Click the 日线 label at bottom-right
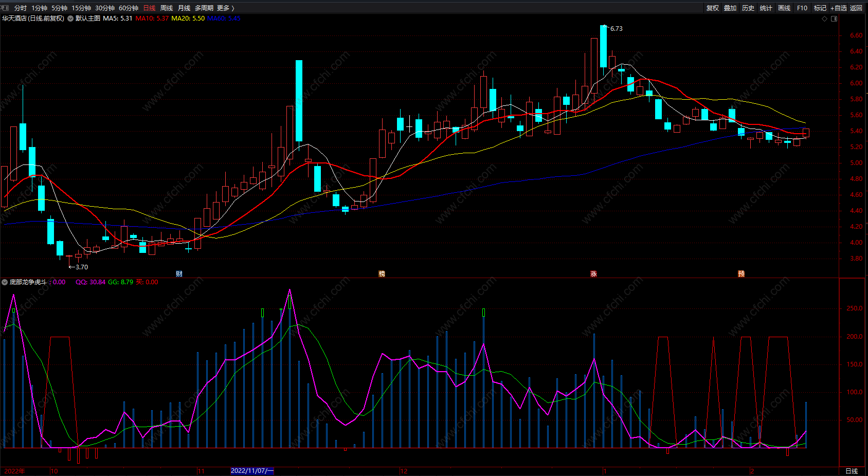The width and height of the screenshot is (868, 476). pyautogui.click(x=852, y=471)
